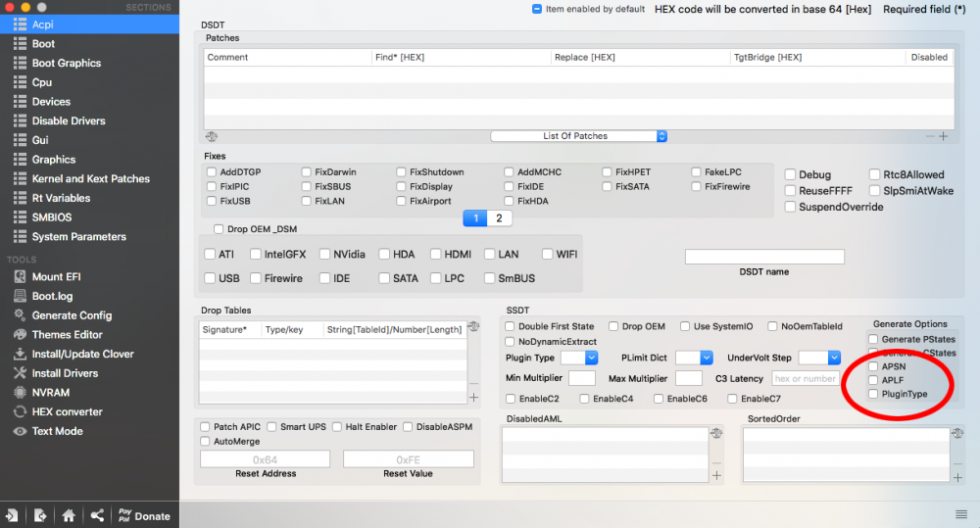Open the Kernel and Kext Patches section
The image size is (980, 528).
89,178
